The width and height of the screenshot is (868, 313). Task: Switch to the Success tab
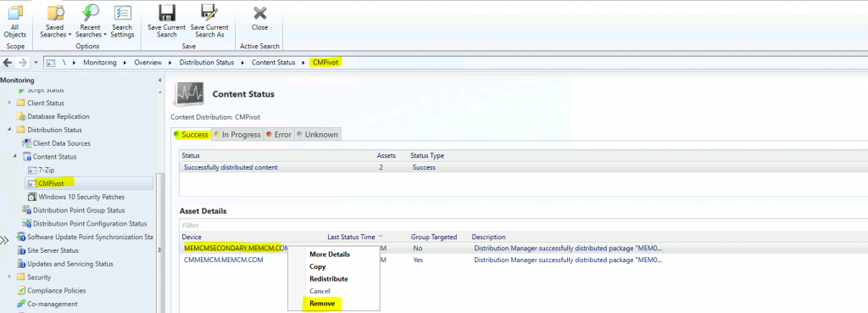tap(191, 134)
